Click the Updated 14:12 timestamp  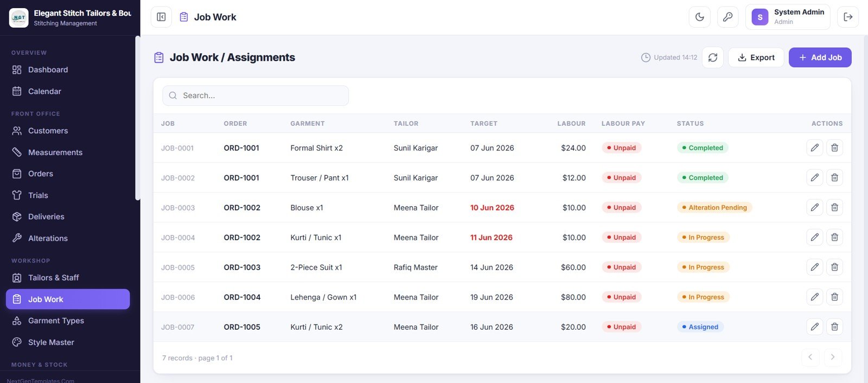[669, 58]
